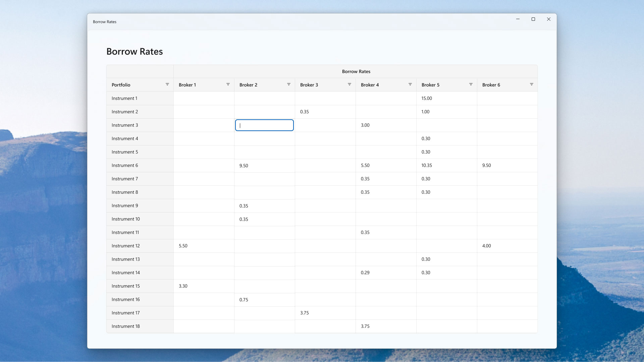This screenshot has height=362, width=644.
Task: Open the Broker 1 column filter
Action: [228, 84]
